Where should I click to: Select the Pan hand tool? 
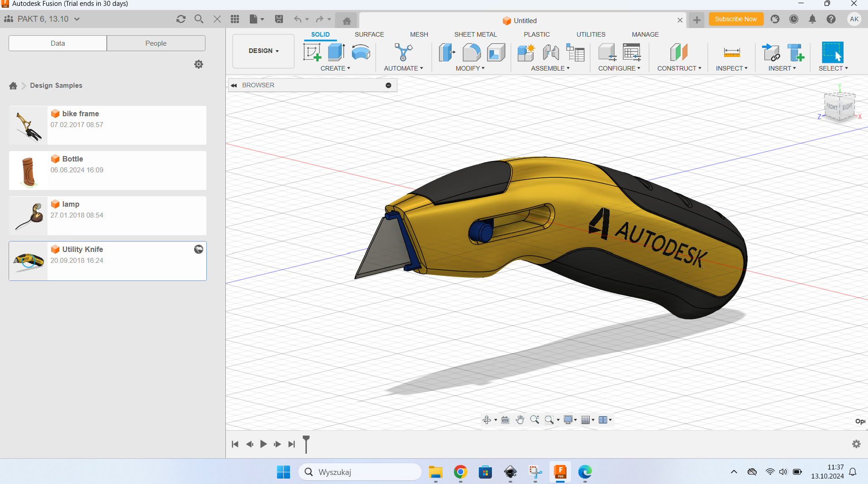pos(520,420)
